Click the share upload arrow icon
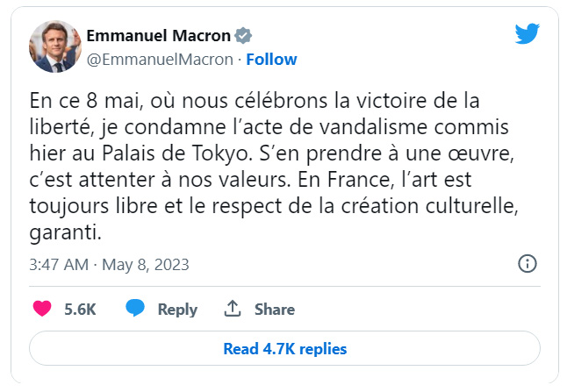The height and width of the screenshot is (392, 567). tap(233, 309)
